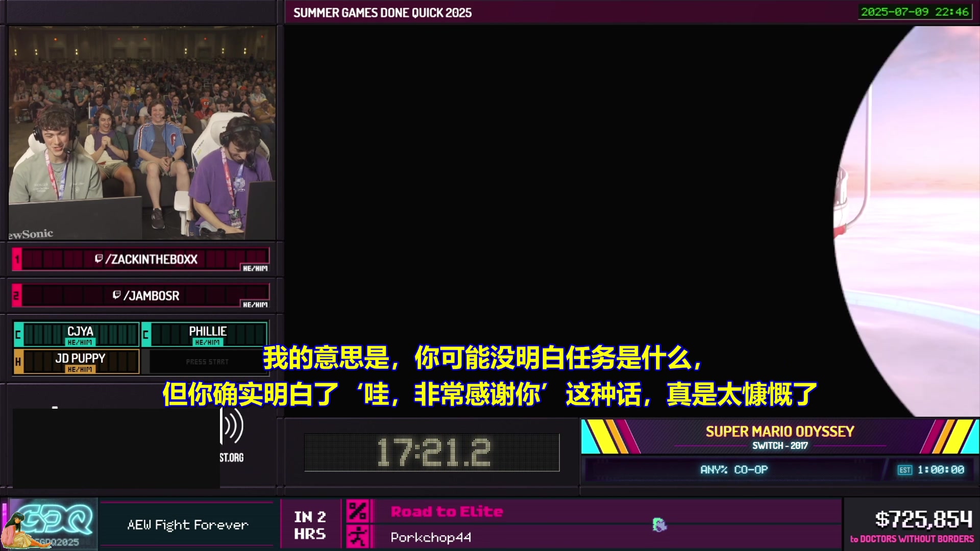Click the Road to Elite category text
This screenshot has height=551, width=980.
pos(447,511)
